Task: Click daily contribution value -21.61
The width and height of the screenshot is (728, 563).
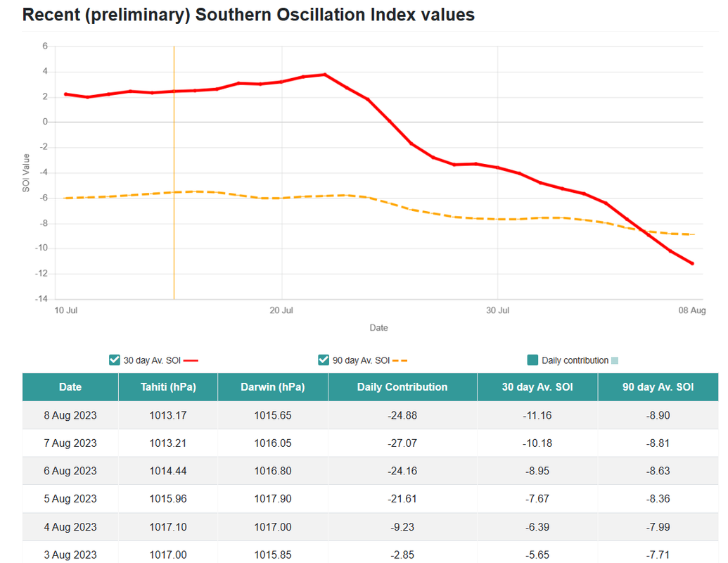Action: (402, 499)
